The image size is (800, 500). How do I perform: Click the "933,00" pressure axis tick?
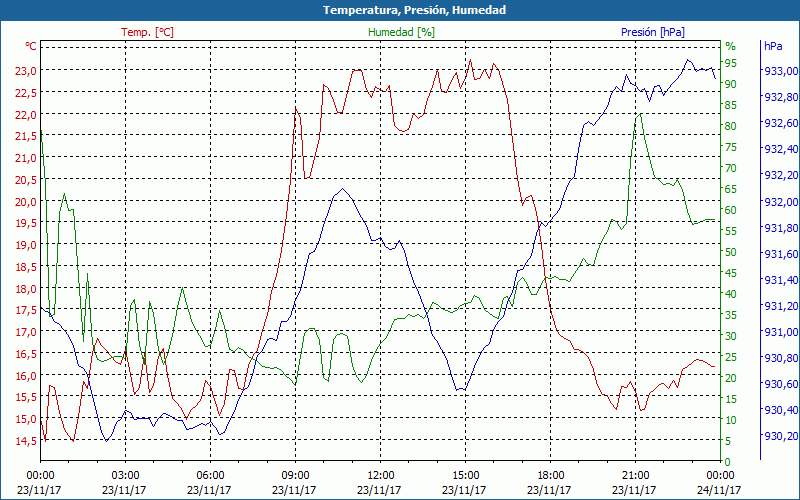pyautogui.click(x=780, y=71)
